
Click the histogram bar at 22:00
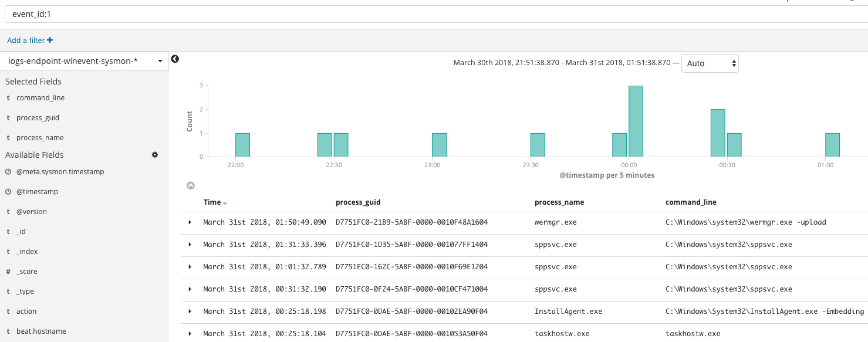coord(242,145)
